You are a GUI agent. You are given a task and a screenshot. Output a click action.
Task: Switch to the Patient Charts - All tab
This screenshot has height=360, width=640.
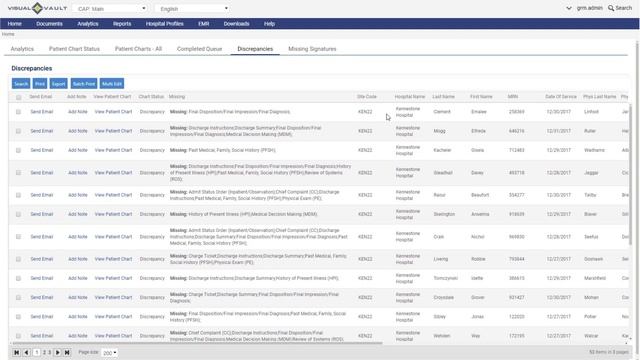[138, 49]
